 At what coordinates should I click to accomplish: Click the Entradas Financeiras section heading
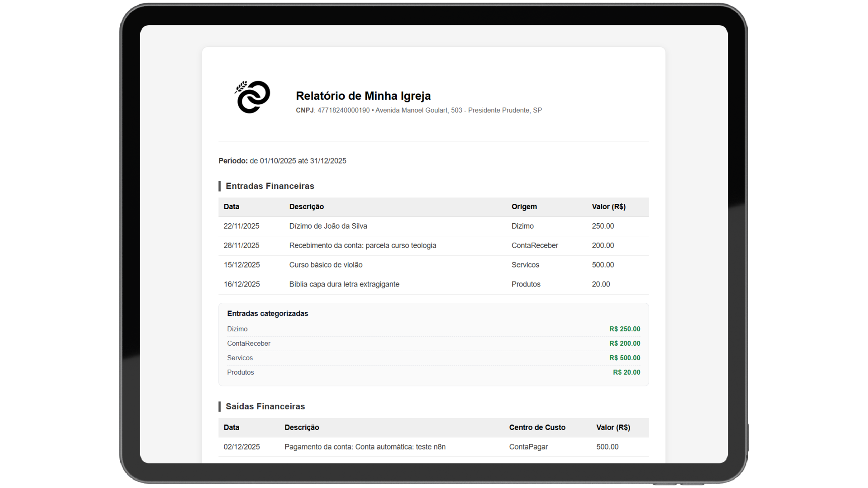click(x=269, y=186)
